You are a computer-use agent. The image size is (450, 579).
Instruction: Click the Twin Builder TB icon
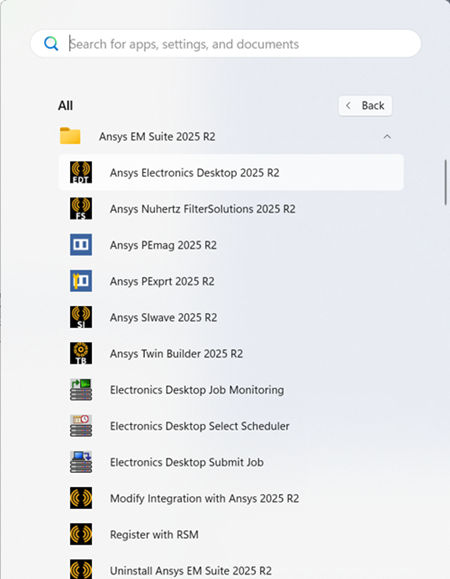coord(81,353)
